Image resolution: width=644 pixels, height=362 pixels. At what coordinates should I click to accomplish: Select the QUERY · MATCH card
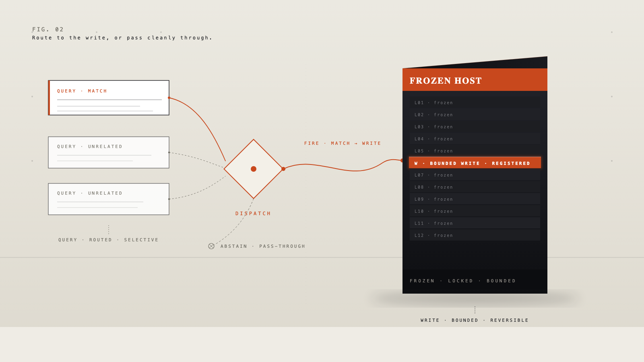tap(109, 98)
